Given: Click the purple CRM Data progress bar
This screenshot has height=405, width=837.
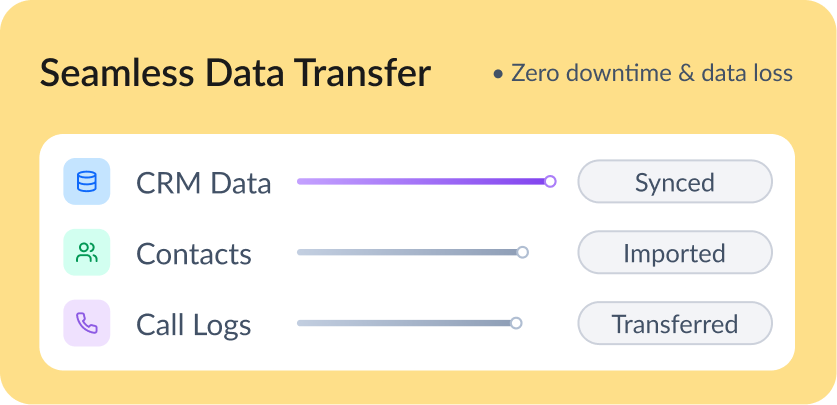Looking at the screenshot, I should coord(420,182).
